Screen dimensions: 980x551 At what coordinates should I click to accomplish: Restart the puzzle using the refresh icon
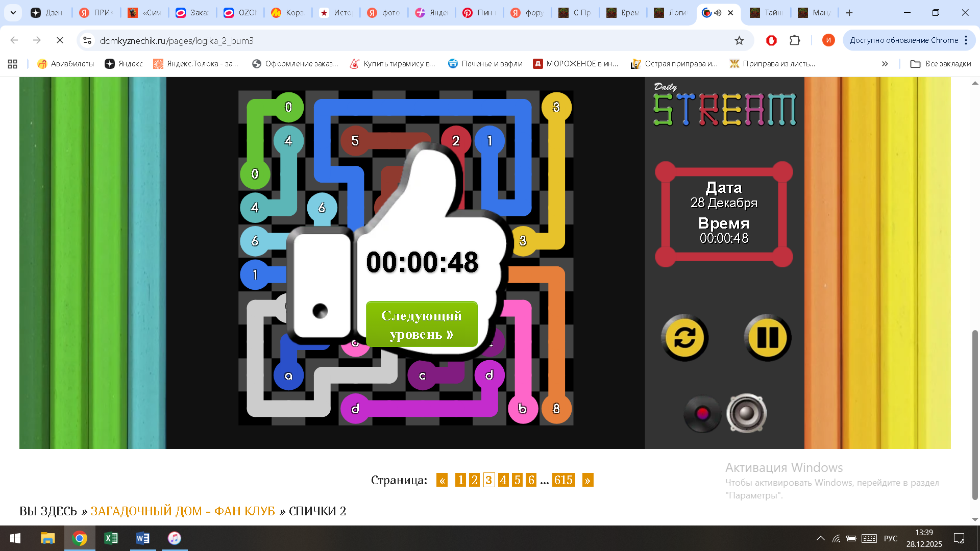(685, 337)
